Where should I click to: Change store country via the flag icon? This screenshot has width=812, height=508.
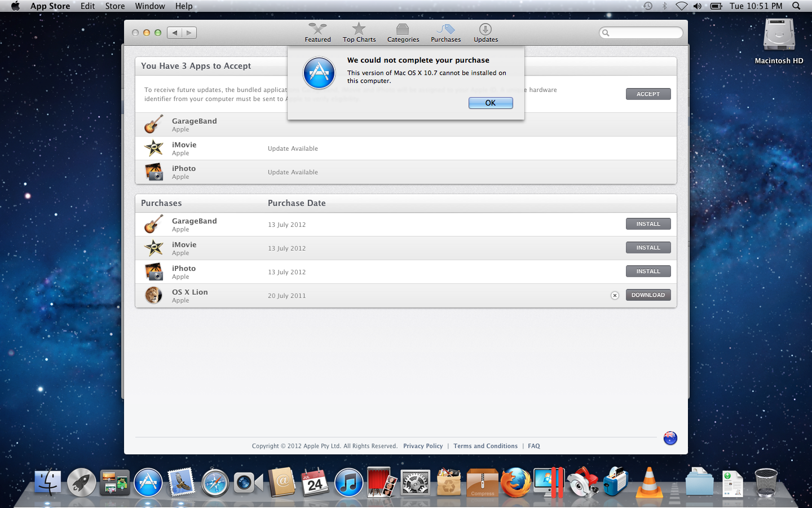click(670, 438)
